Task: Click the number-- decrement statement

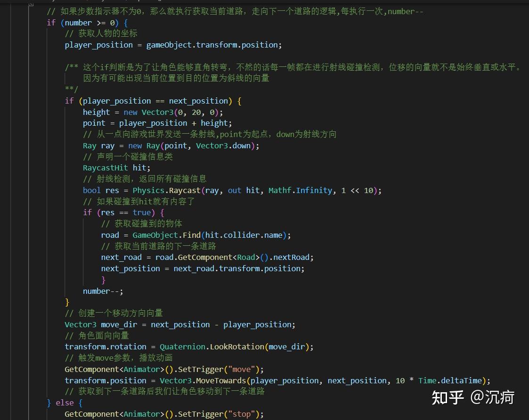Action: point(103,291)
